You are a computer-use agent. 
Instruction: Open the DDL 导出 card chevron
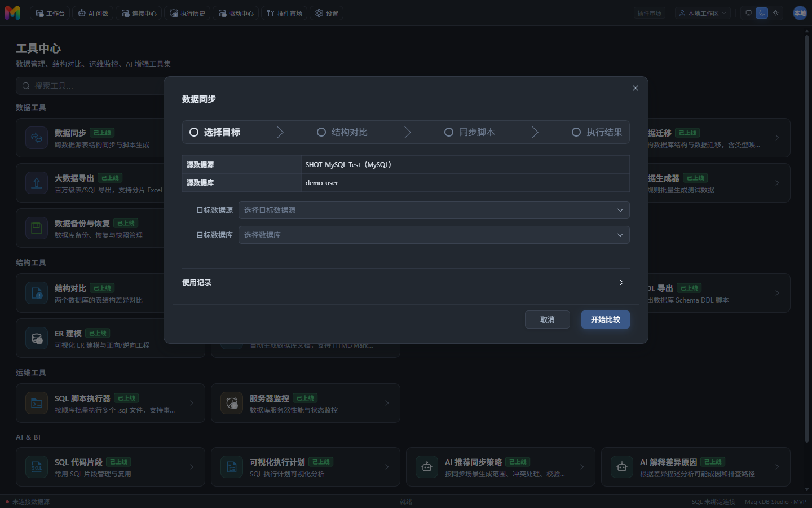777,293
